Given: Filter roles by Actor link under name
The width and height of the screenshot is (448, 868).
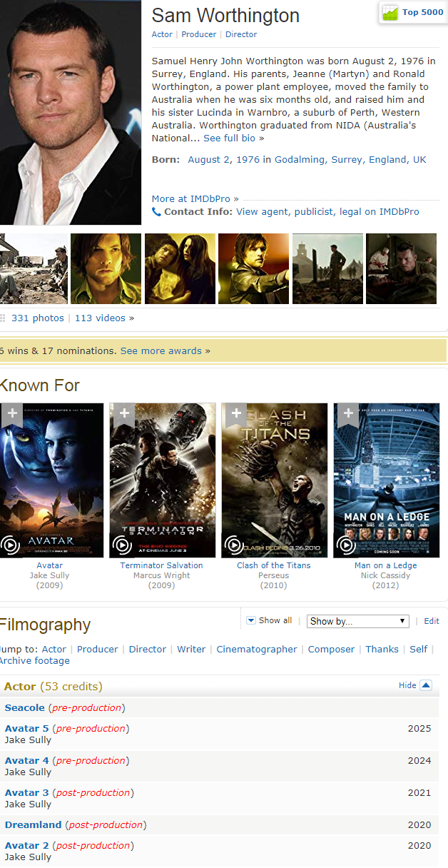Looking at the screenshot, I should click(162, 34).
